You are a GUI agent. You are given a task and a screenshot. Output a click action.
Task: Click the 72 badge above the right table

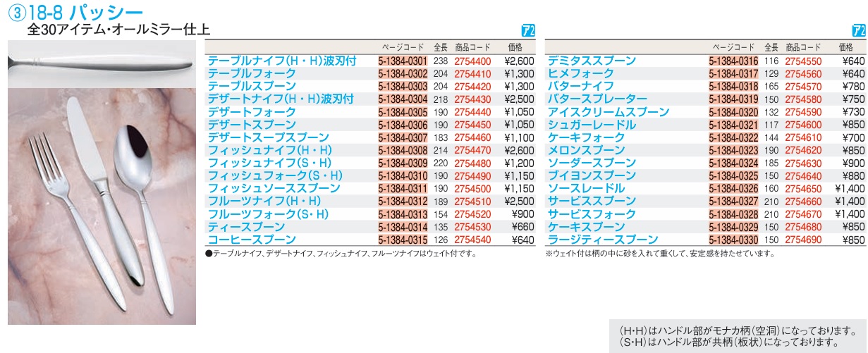pyautogui.click(x=859, y=31)
